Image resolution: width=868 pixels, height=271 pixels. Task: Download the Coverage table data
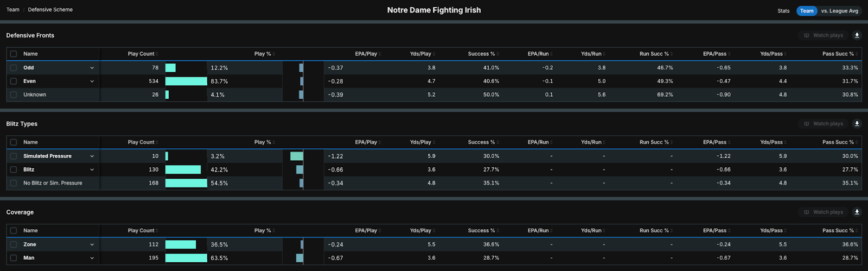857,212
